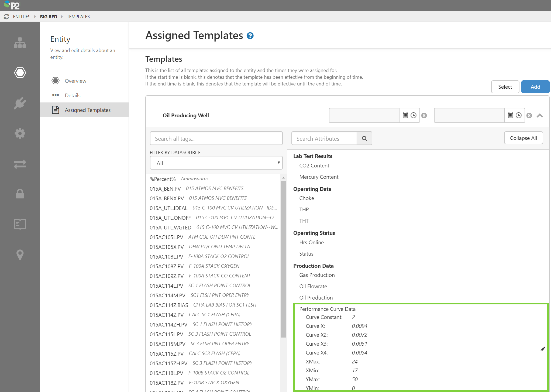Viewport: 551px width, 392px height.
Task: Click the hierarchy tree sidebar icon
Action: (x=20, y=43)
